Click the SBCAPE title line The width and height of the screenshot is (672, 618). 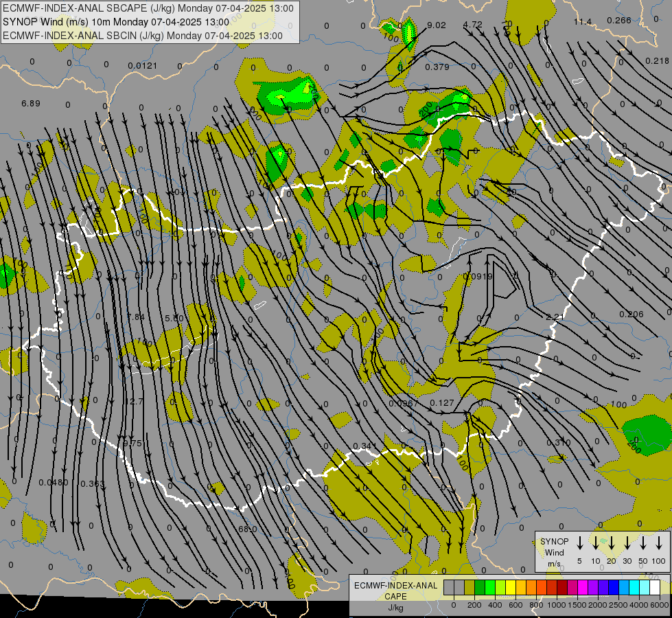[x=148, y=8]
